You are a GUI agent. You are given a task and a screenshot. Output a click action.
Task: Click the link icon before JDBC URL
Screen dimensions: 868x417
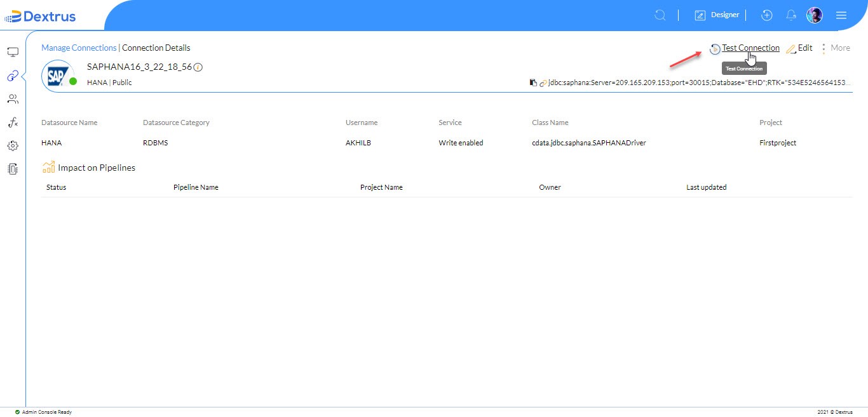(x=543, y=83)
